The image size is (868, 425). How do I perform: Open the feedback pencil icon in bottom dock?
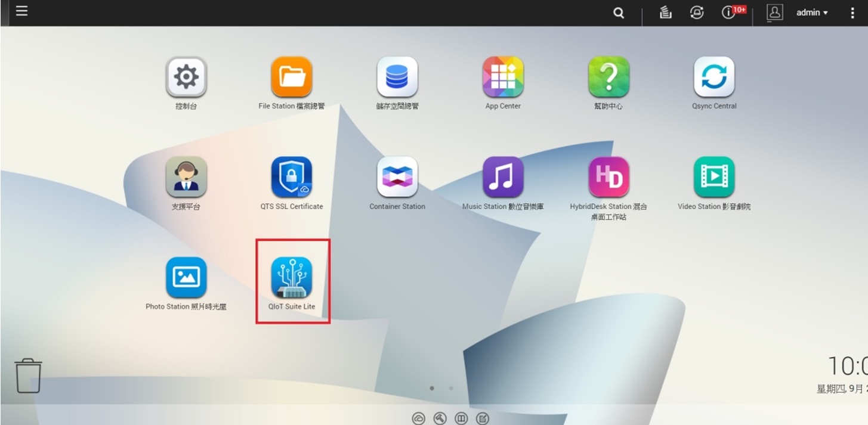click(x=483, y=418)
